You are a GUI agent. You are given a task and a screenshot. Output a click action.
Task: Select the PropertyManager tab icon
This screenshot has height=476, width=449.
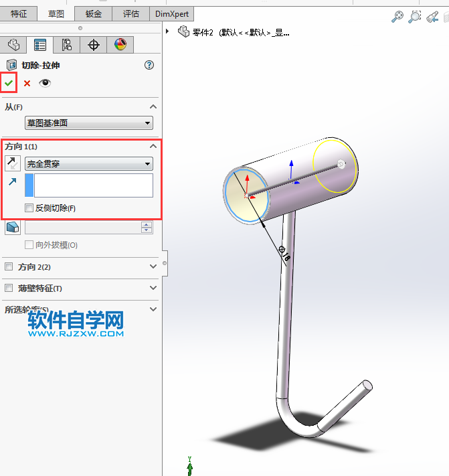tap(40, 45)
